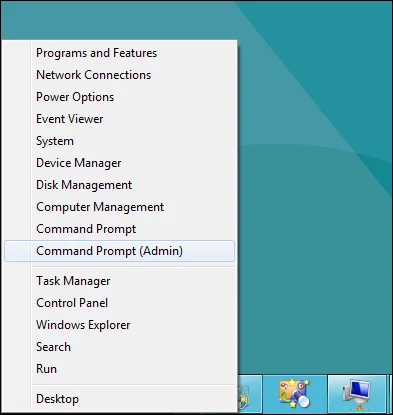Click the System menu entry

point(55,141)
